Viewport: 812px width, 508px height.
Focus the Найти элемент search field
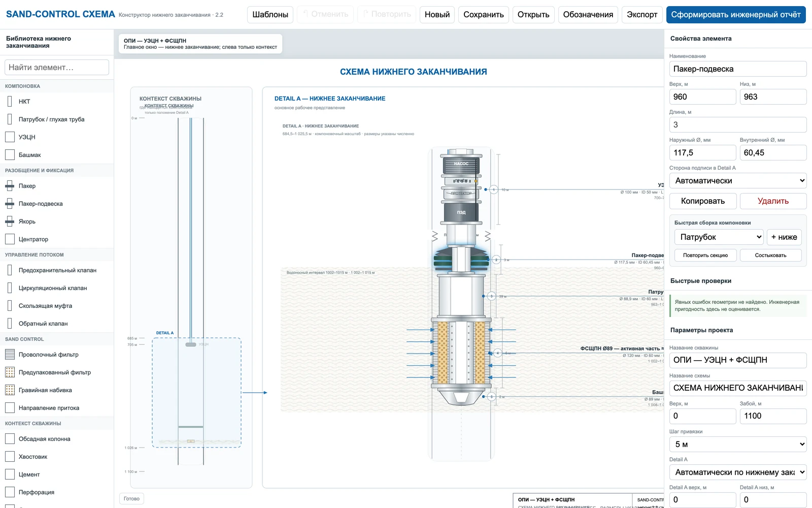tap(57, 68)
